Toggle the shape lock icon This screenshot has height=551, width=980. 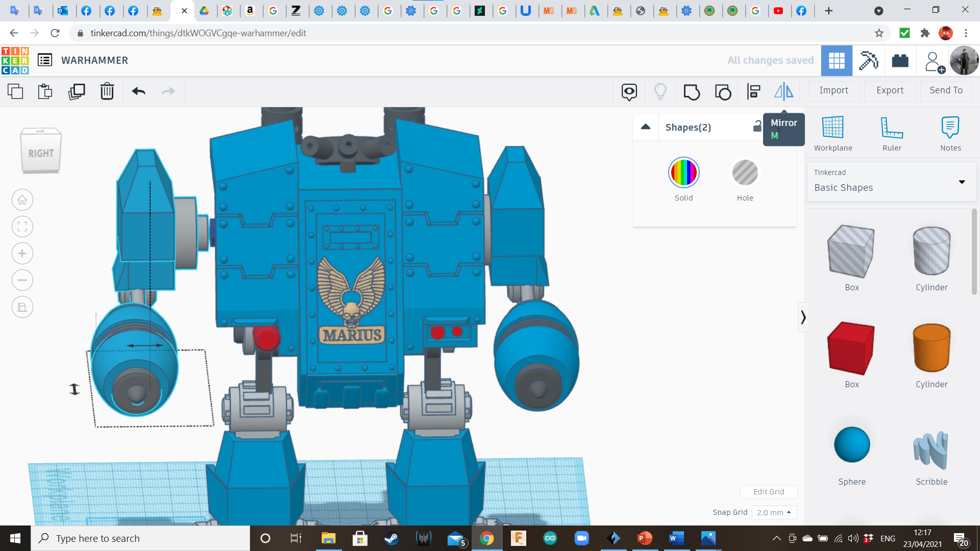click(757, 127)
